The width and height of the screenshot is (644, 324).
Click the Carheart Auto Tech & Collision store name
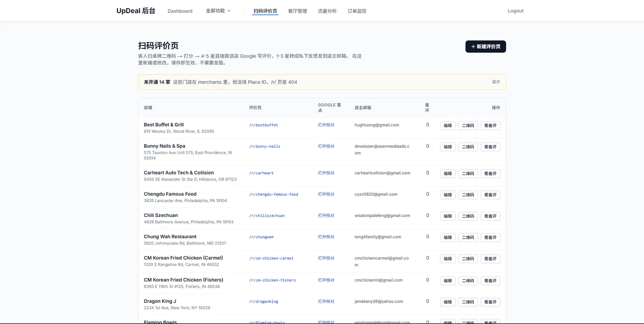tap(179, 173)
